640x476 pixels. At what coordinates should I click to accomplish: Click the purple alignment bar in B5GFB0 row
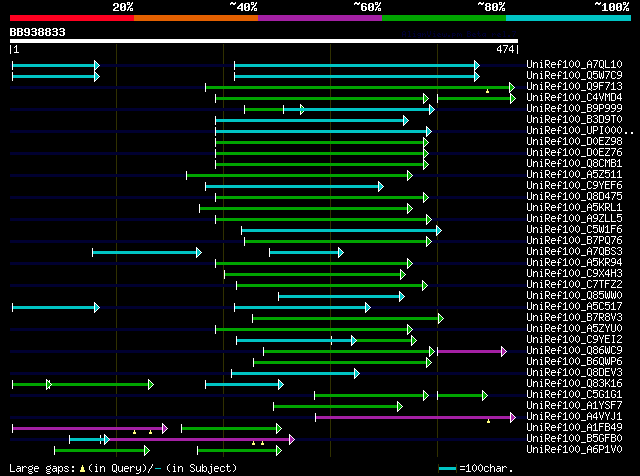coord(201,439)
